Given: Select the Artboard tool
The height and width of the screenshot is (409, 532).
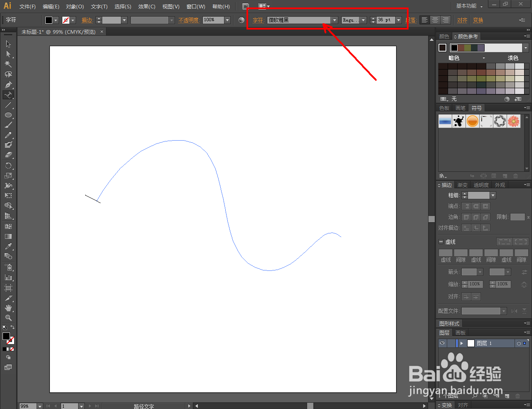Looking at the screenshot, I should click(x=8, y=288).
